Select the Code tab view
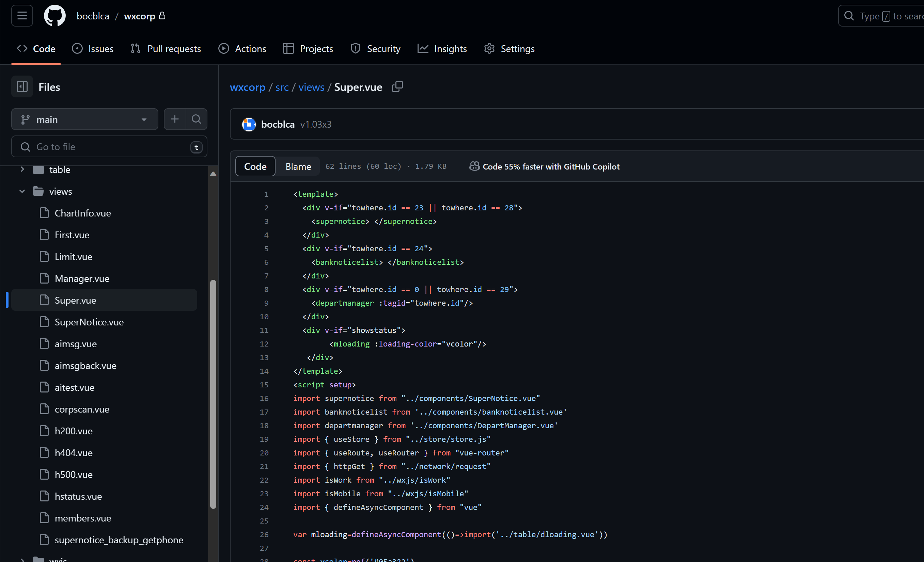 (255, 166)
